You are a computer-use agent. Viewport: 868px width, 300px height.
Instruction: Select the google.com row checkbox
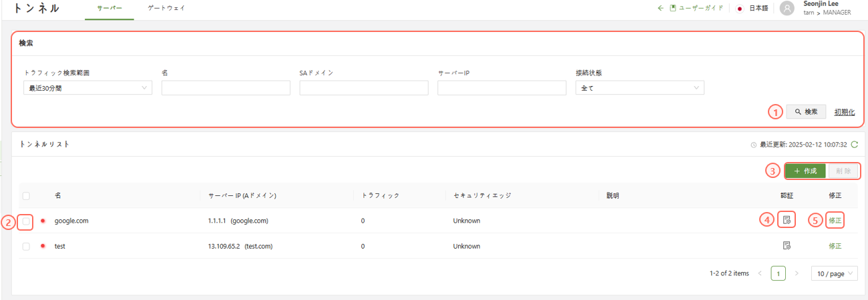26,221
